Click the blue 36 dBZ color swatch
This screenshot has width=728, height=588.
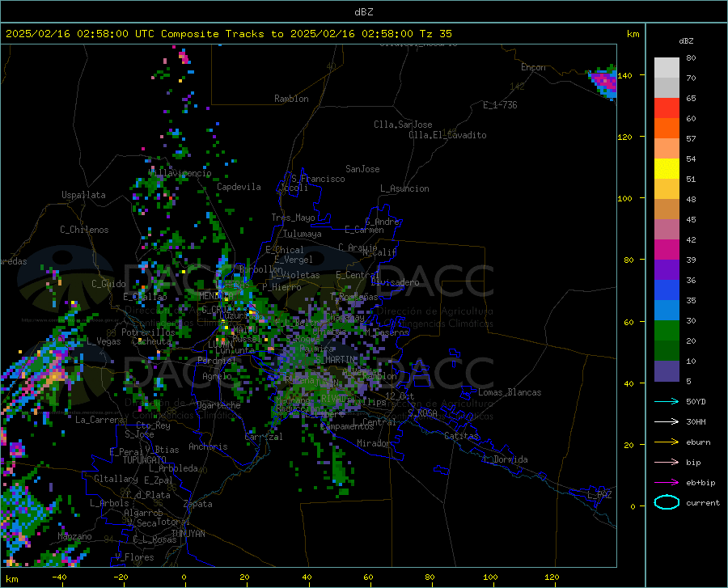tap(667, 290)
